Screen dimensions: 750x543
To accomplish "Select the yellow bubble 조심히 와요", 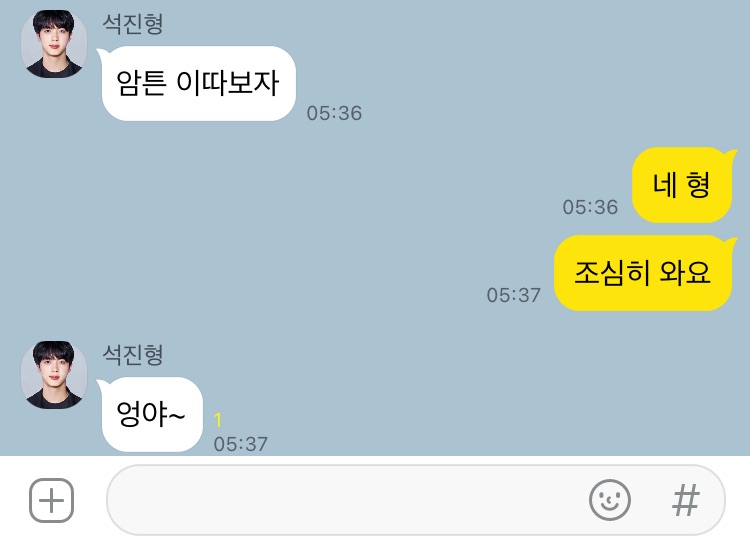I will point(644,273).
